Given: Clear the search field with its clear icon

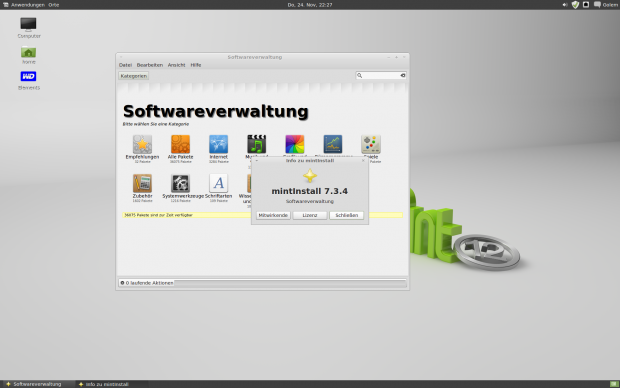Looking at the screenshot, I should point(403,76).
